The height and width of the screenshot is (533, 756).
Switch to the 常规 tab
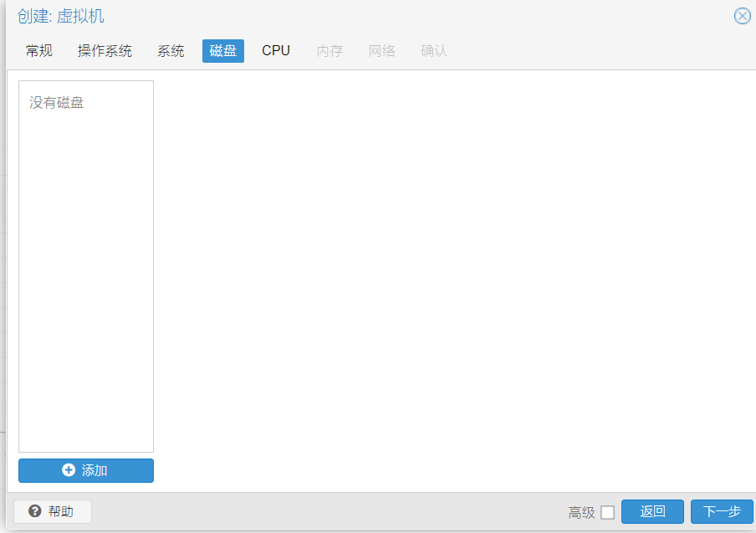point(39,51)
